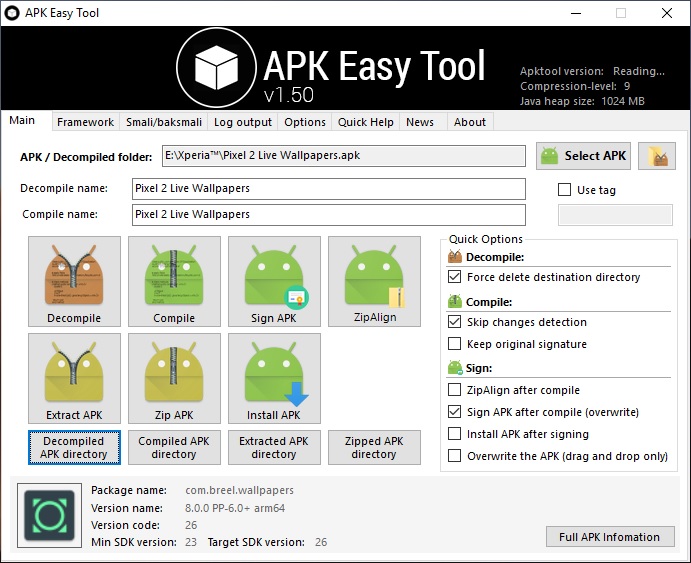Uncheck Sign APK after compile (overwrite)
Screen dimensions: 691x563
(454, 411)
